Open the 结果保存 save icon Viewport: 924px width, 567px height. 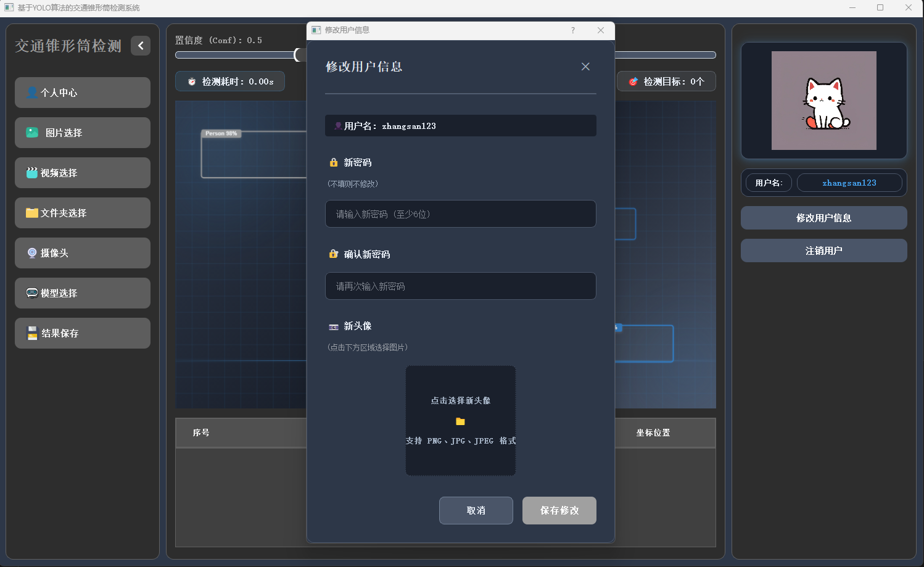(x=32, y=333)
